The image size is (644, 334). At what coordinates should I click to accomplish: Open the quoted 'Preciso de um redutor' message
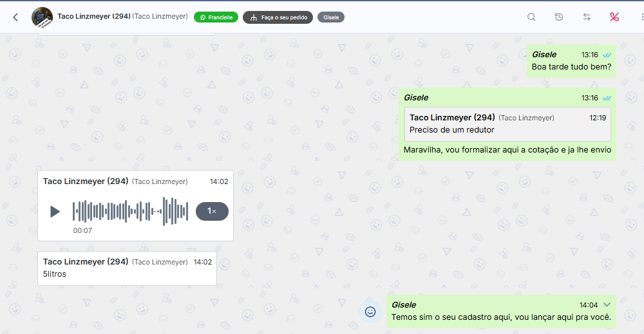[507, 124]
